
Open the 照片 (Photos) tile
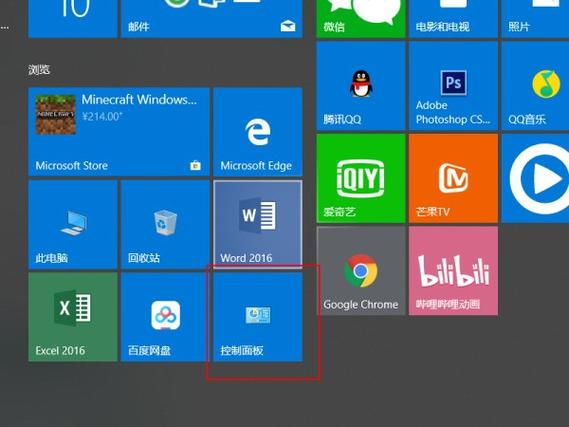point(535,19)
